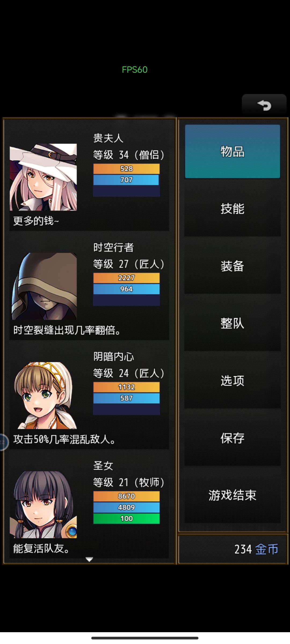Select 保存 to save game
The height and width of the screenshot is (644, 290).
point(233,438)
